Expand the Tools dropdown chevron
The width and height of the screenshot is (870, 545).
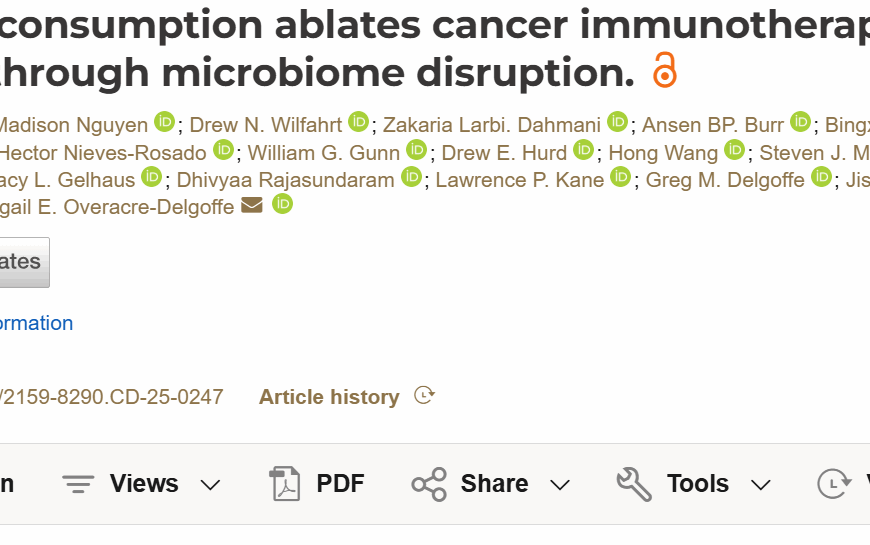tap(761, 486)
